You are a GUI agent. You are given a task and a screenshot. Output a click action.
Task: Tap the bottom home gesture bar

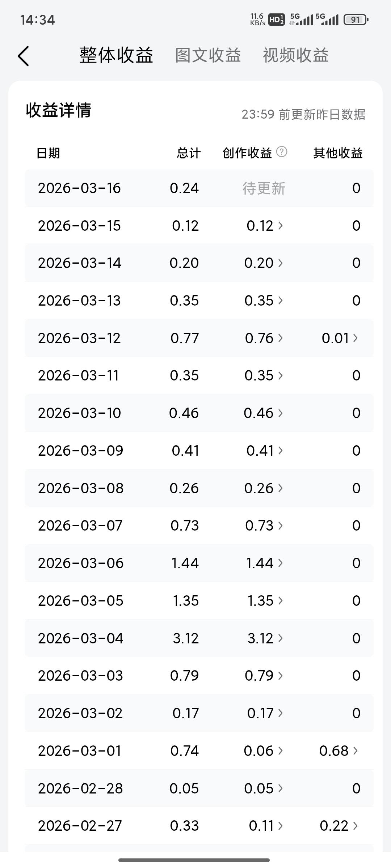click(194, 860)
